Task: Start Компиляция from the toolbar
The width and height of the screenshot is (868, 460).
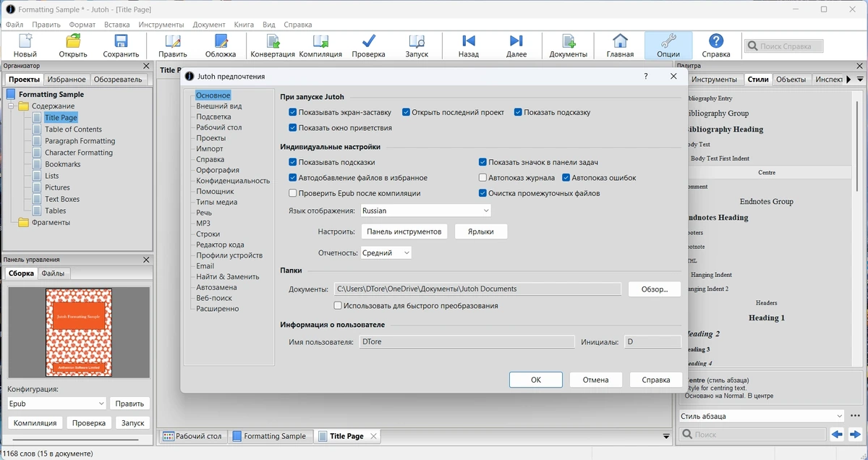Action: [320, 46]
